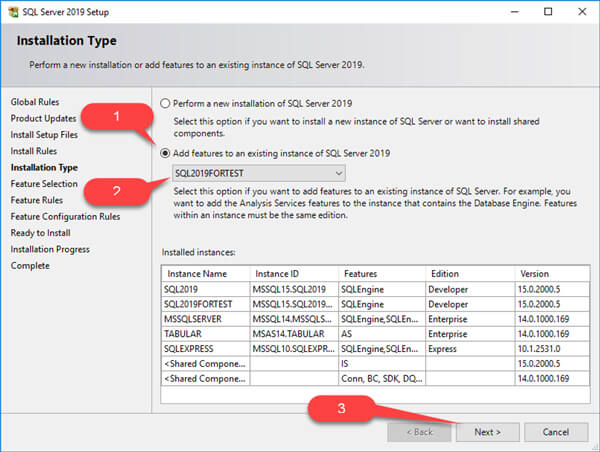Click the SQL Server Setup title bar icon
The image size is (600, 452).
pyautogui.click(x=13, y=12)
